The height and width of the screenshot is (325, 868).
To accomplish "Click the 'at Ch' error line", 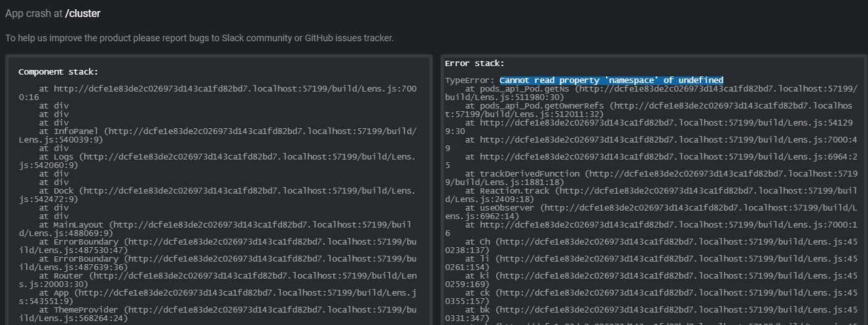I will [651, 246].
